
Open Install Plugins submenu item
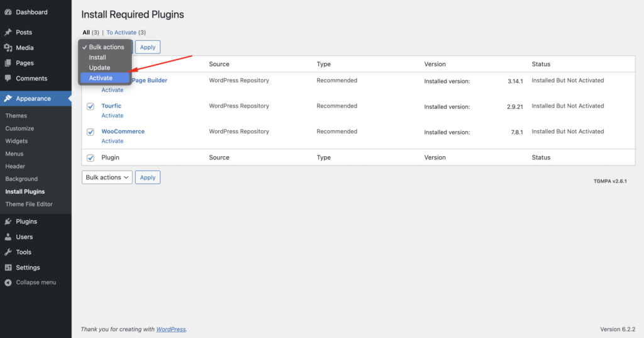point(25,191)
